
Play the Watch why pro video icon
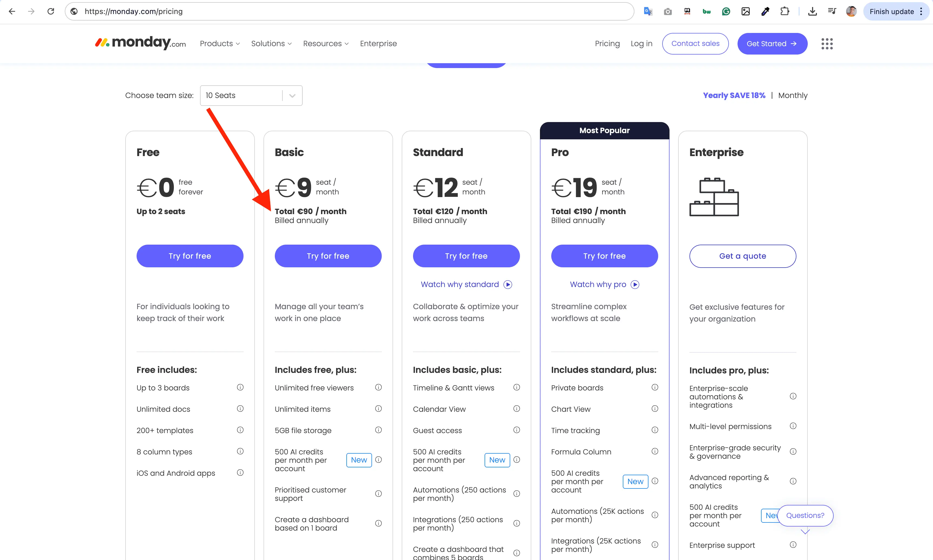635,285
